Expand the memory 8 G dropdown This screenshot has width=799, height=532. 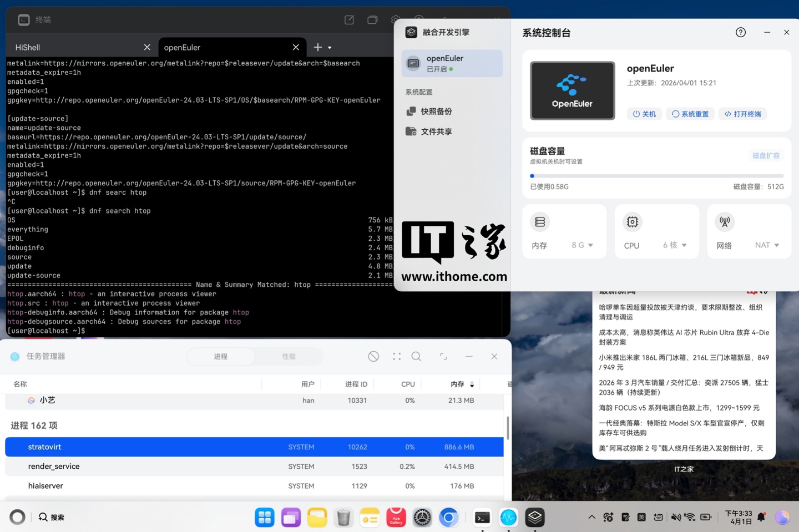tap(583, 245)
